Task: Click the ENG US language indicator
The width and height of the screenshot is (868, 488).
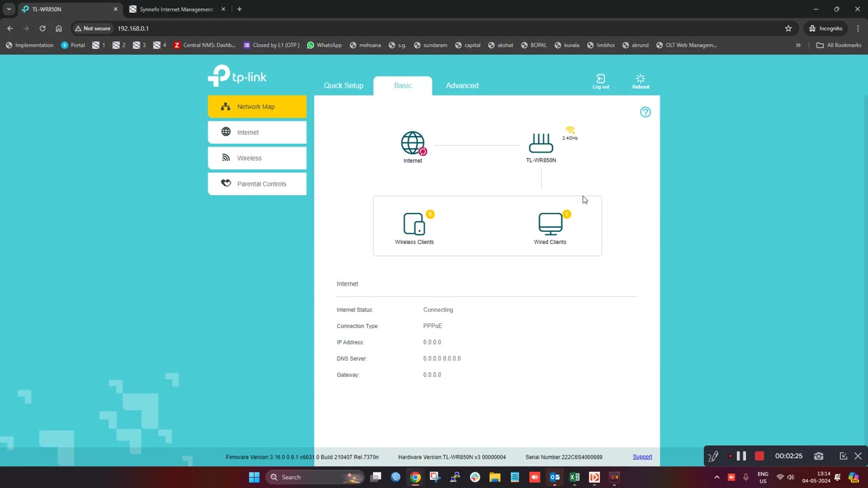Action: [763, 477]
